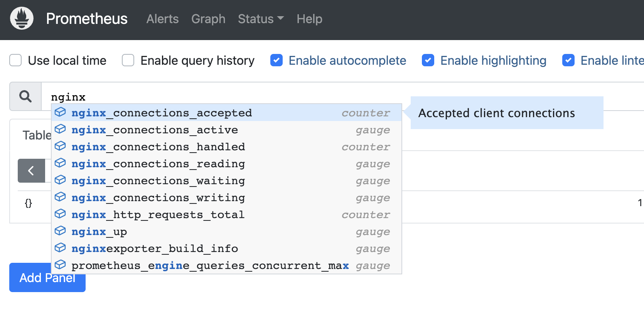Click the {} result row label
Viewport: 644px width, 326px height.
click(x=29, y=203)
